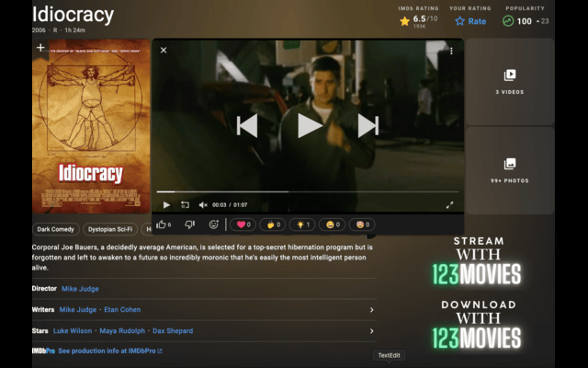Open the video player three-dot menu
The image size is (588, 368).
451,51
